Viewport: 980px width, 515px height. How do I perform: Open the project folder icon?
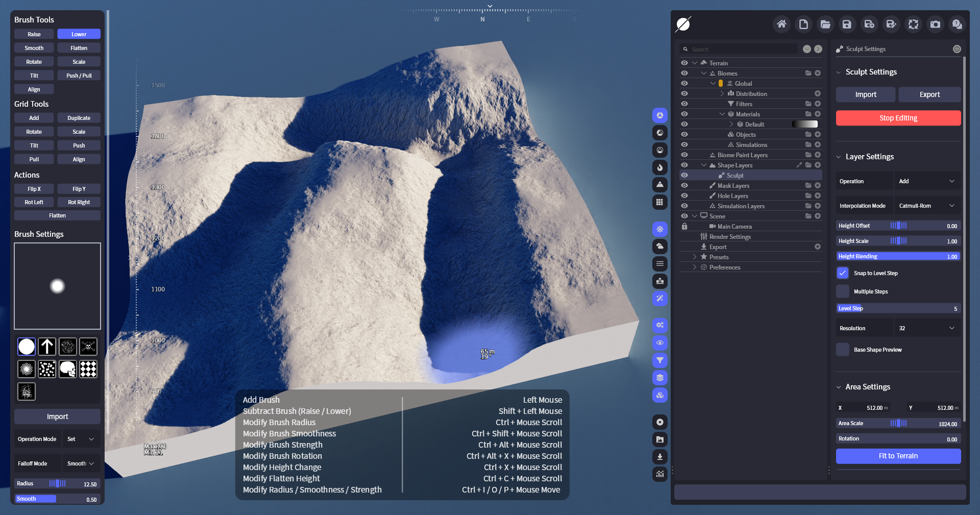pos(825,24)
